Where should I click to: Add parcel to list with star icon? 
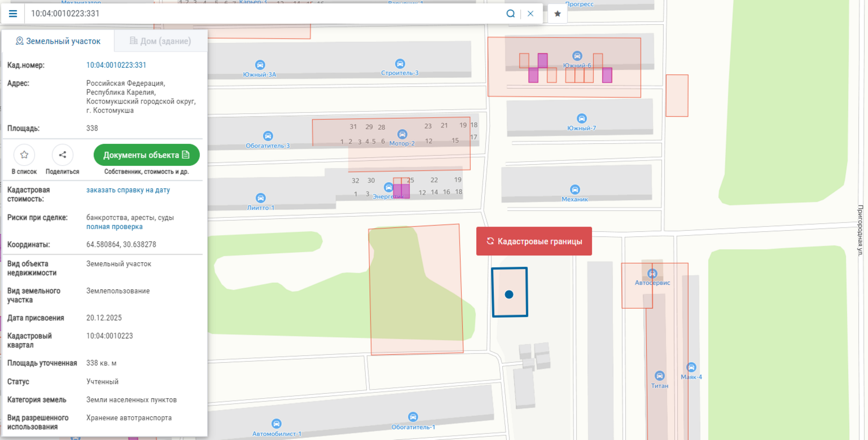(24, 155)
